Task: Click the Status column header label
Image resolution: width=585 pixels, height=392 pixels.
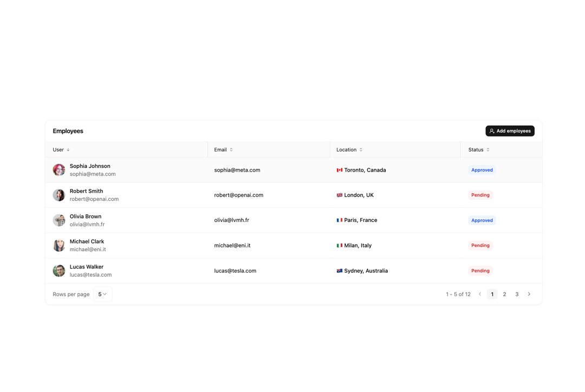Action: pos(476,150)
